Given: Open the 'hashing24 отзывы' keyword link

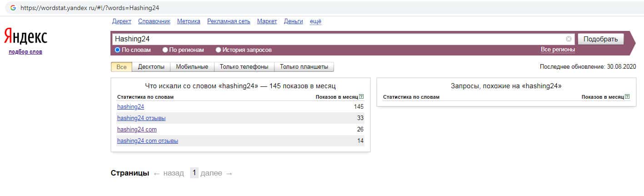Looking at the screenshot, I should 141,118.
